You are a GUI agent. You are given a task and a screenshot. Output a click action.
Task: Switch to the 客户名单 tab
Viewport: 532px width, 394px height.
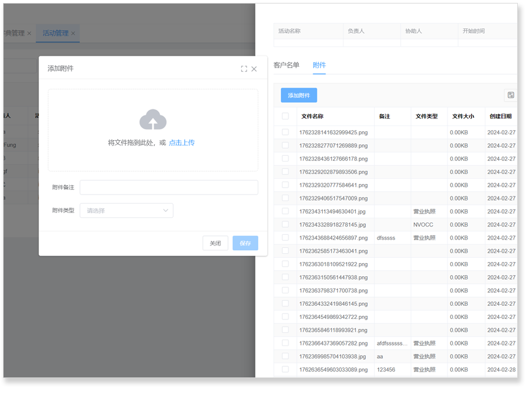[x=286, y=65]
